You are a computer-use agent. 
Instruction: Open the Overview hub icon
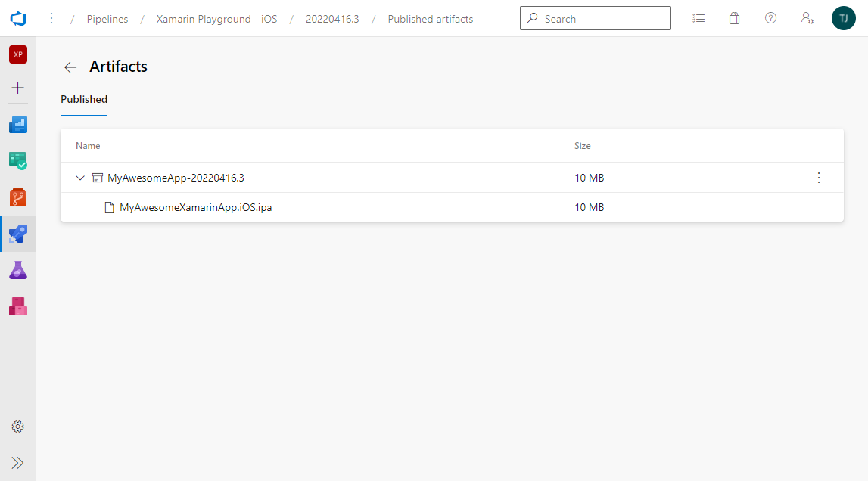[18, 125]
